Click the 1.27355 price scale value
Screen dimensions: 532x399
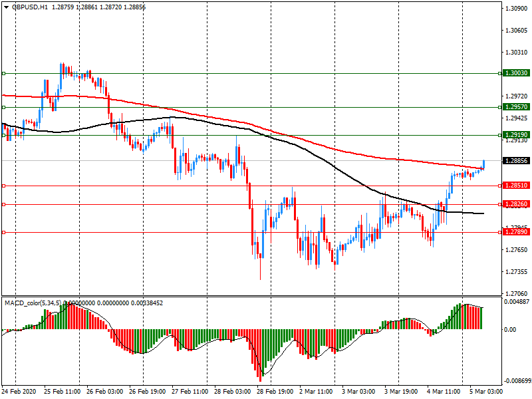tap(517, 272)
